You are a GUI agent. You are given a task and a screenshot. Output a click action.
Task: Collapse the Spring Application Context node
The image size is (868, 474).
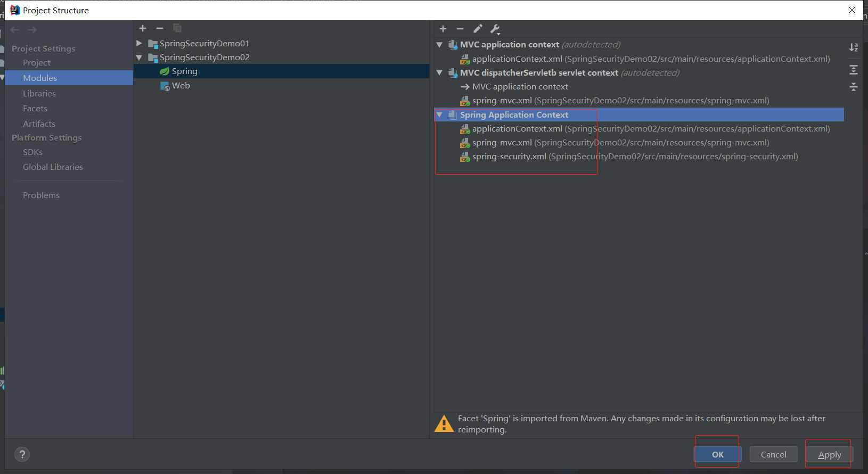pyautogui.click(x=439, y=115)
